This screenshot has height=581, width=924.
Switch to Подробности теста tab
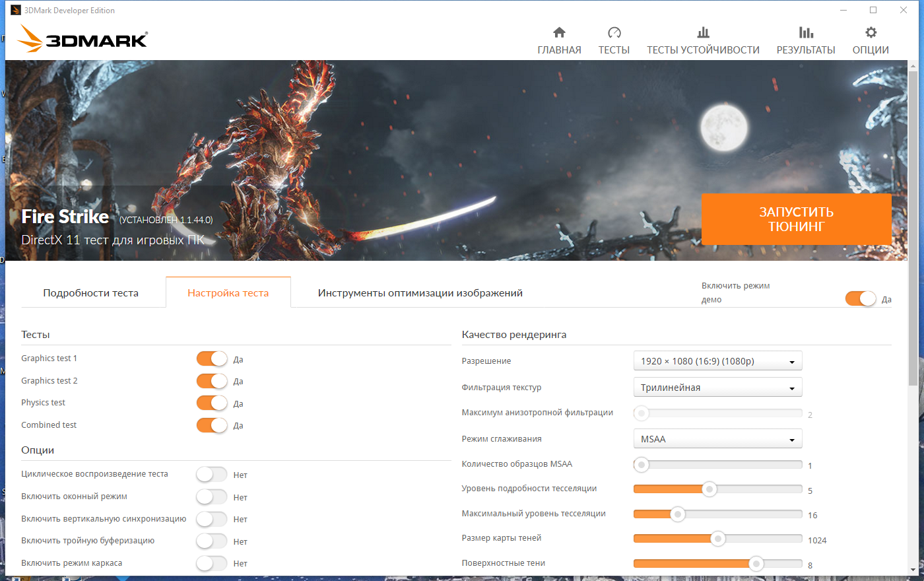click(91, 293)
